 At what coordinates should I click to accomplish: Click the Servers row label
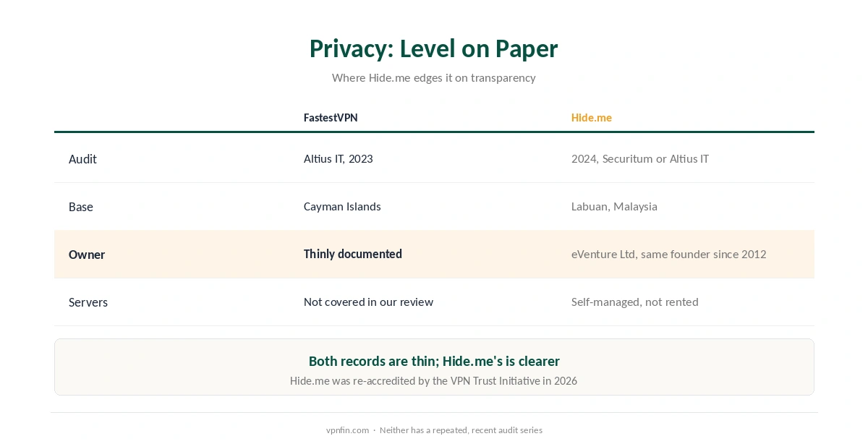coord(88,302)
